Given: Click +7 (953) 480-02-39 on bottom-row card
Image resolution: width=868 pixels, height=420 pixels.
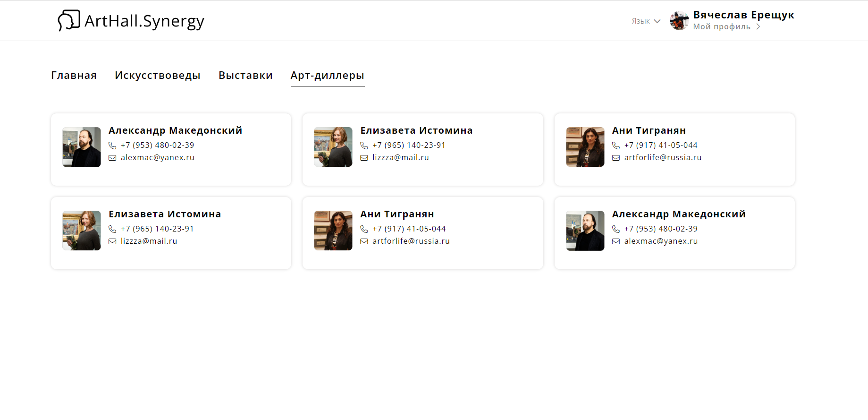Looking at the screenshot, I should click(x=661, y=229).
